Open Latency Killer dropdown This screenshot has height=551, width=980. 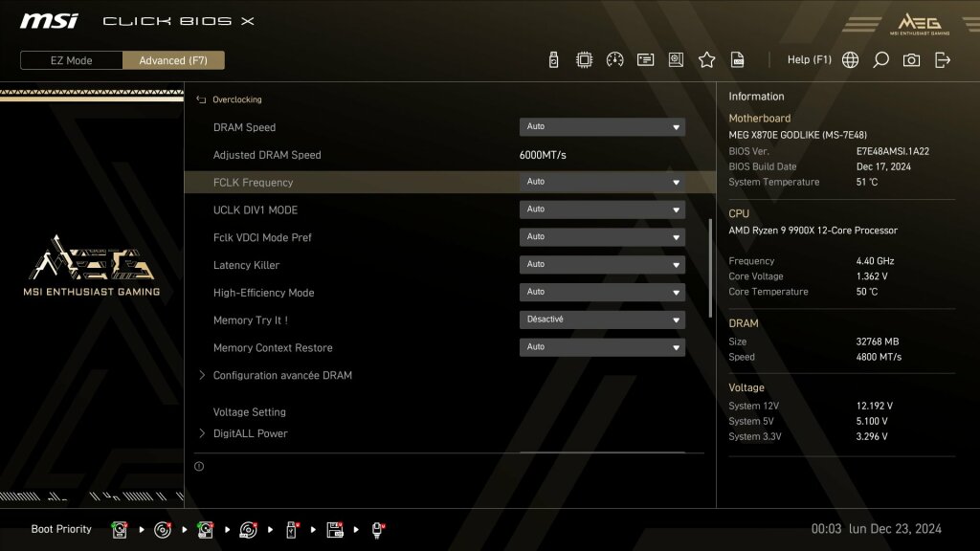[x=602, y=264]
